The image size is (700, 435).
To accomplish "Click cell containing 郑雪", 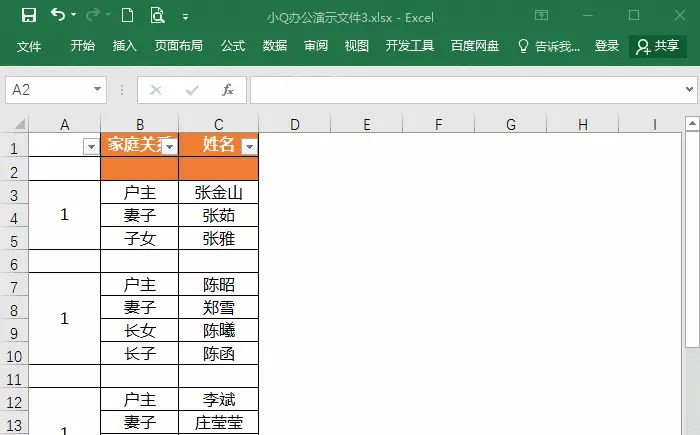I will (x=219, y=307).
